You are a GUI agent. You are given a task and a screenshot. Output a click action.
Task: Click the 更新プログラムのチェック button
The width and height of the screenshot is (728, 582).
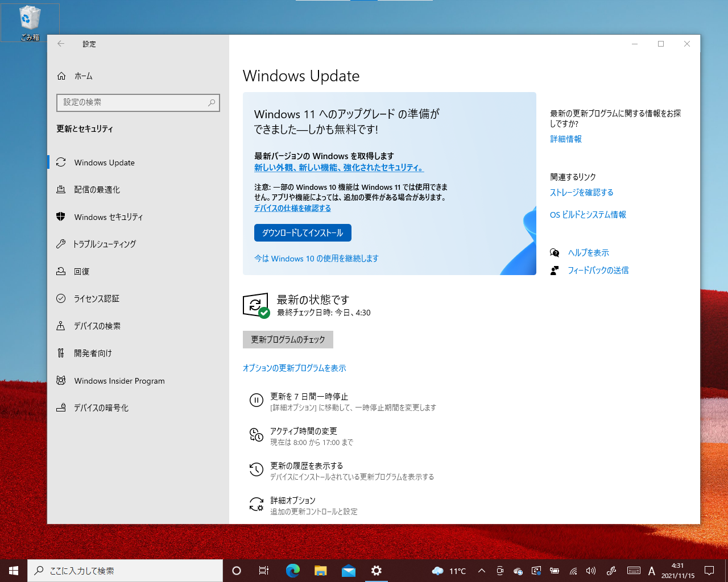click(288, 339)
